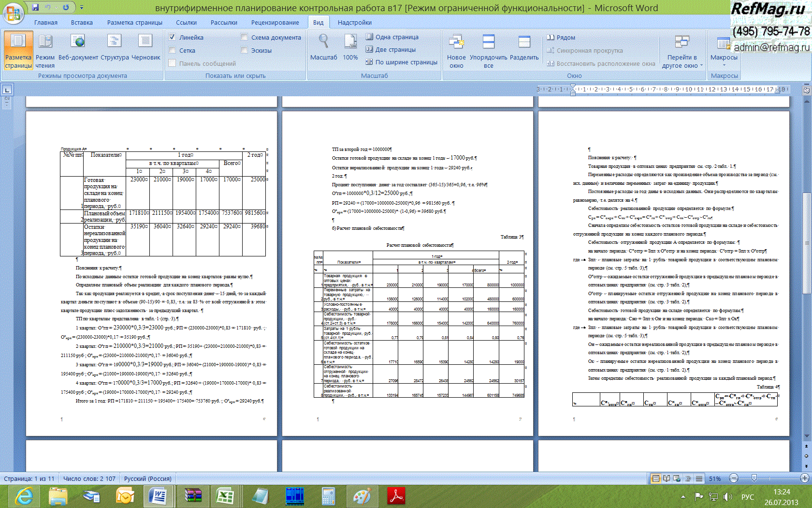Set zoom to 100% button
Screen dimensions: 812x508
(350, 48)
